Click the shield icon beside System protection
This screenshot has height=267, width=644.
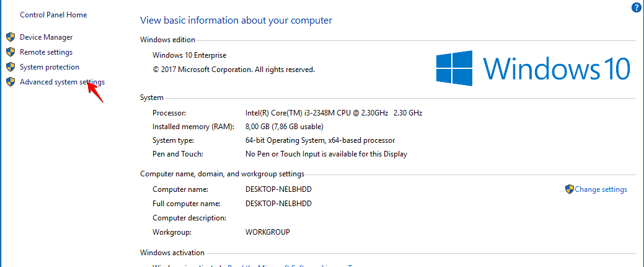pos(10,67)
